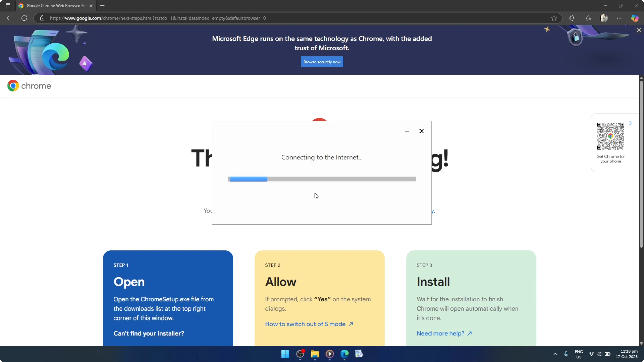Viewport: 644px width, 362px height.
Task: Open the browser Extensions icon
Action: tap(572, 18)
